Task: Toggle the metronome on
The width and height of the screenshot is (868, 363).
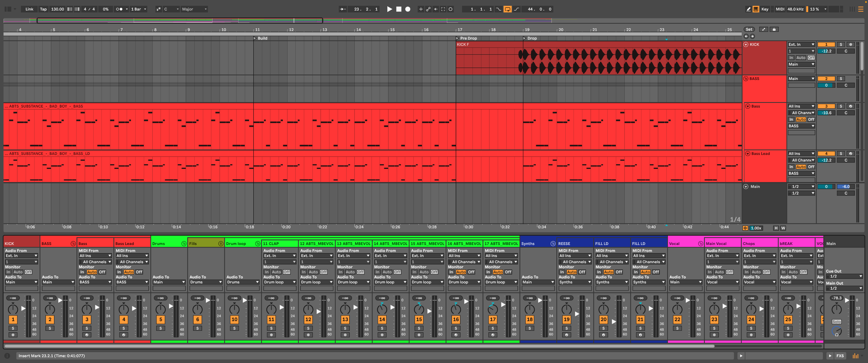Action: (x=119, y=9)
